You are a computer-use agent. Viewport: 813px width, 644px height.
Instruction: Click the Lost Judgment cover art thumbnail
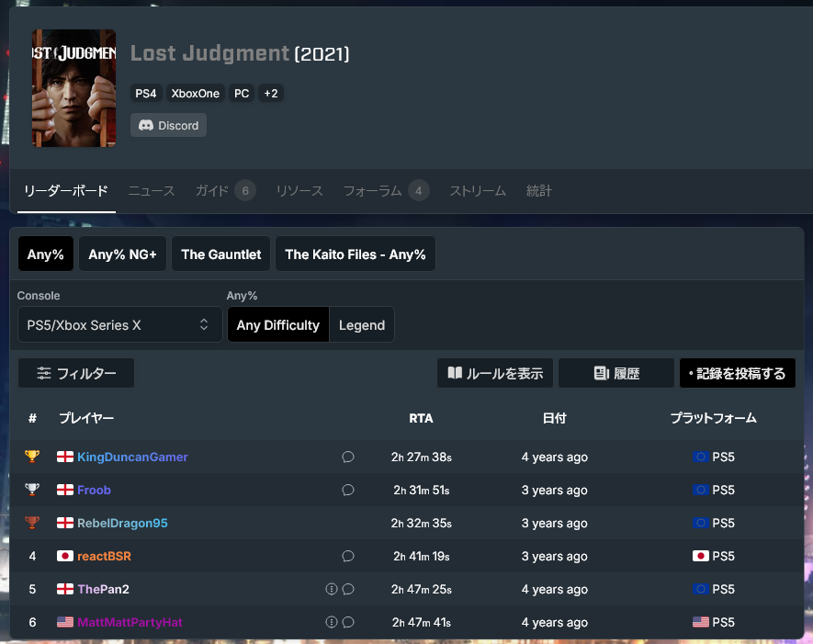click(x=73, y=88)
